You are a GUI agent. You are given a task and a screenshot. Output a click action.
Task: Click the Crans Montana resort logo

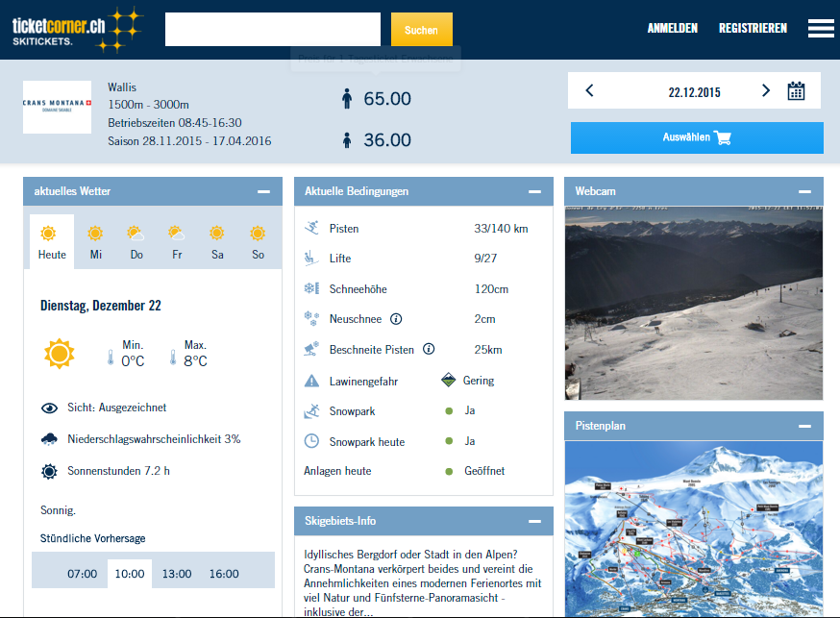(57, 107)
